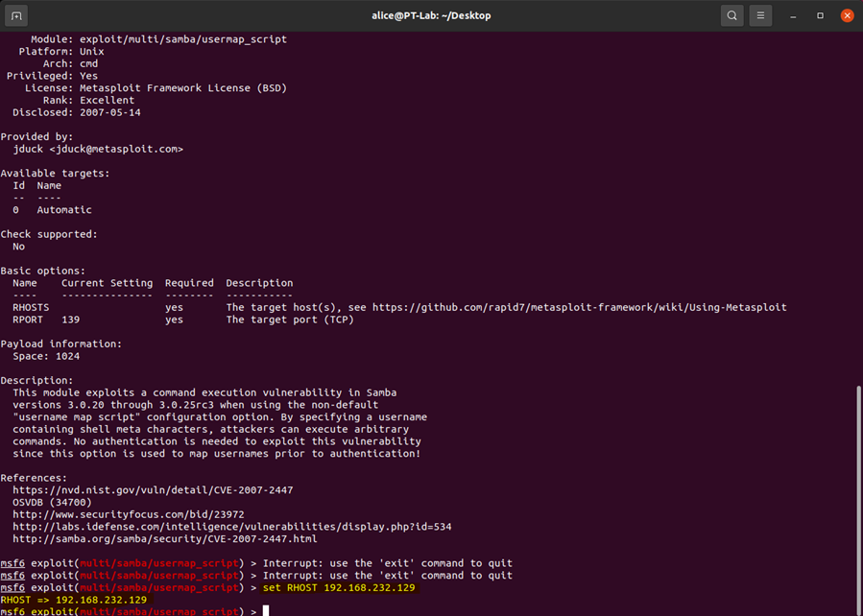Click "commands. No authentication is needed" line
The image size is (863, 616).
pyautogui.click(x=217, y=441)
